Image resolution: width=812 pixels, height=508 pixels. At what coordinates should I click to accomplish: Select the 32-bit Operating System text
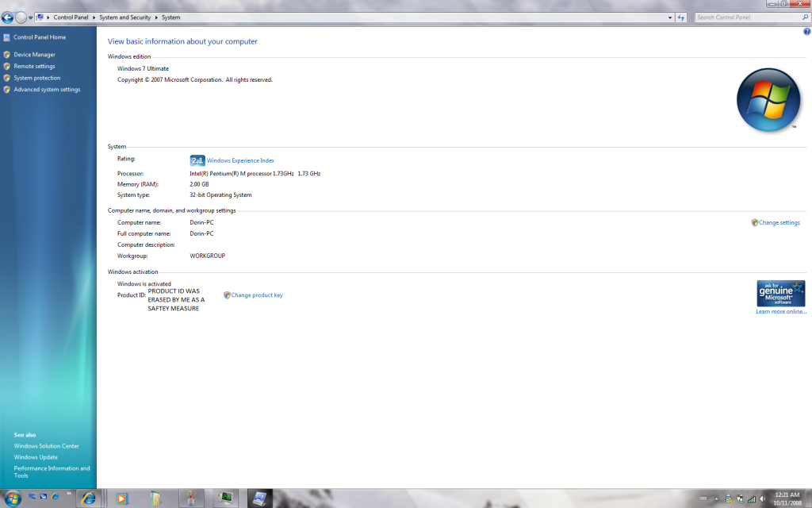click(220, 195)
